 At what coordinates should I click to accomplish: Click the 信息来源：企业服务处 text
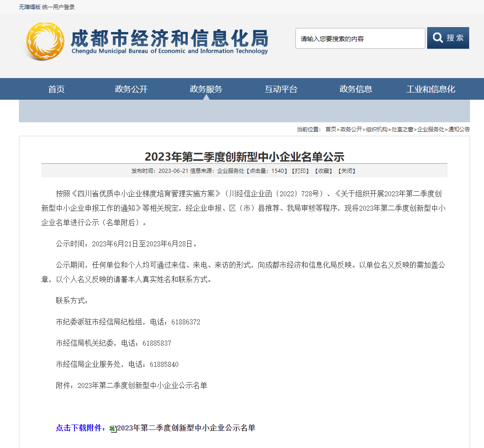[217, 171]
